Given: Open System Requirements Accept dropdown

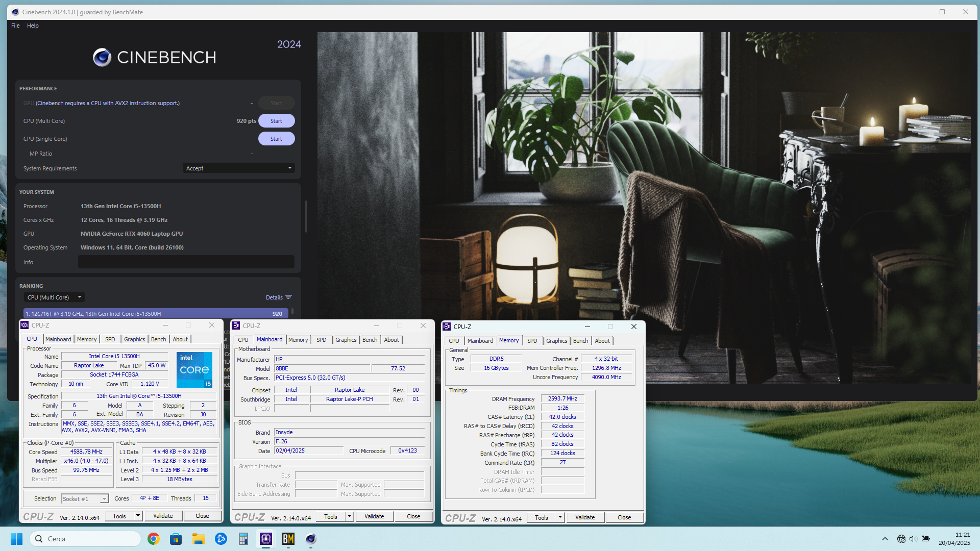Looking at the screenshot, I should coord(238,168).
